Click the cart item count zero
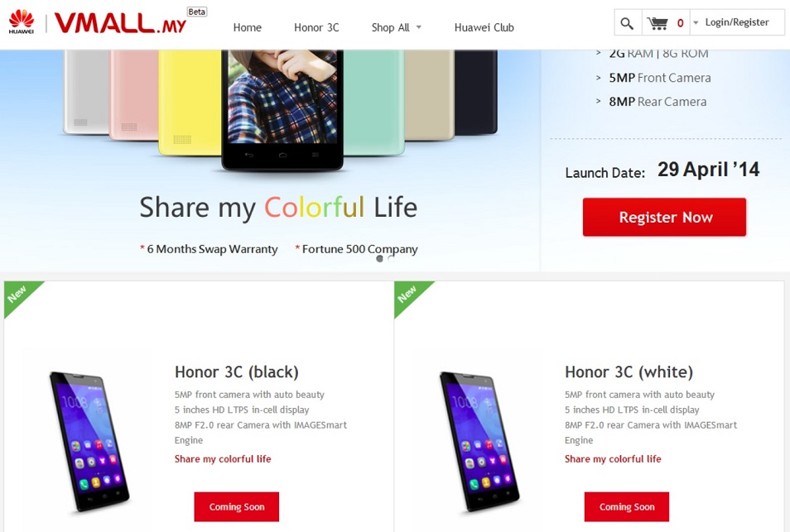Viewport: 790px width, 532px height. (x=680, y=23)
